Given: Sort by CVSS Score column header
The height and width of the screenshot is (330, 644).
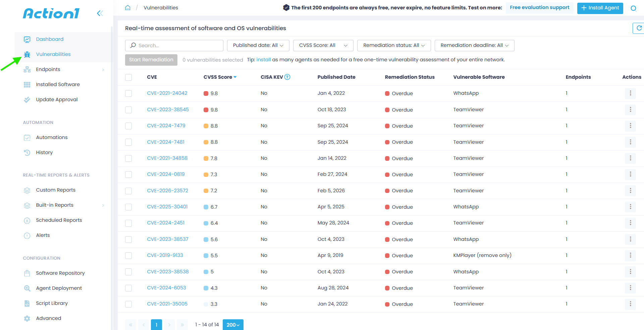Looking at the screenshot, I should tap(220, 77).
